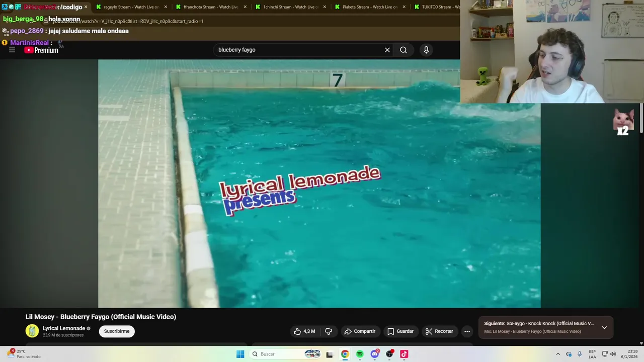Close the rageylo Stream tab
644x362 pixels.
pyautogui.click(x=166, y=7)
